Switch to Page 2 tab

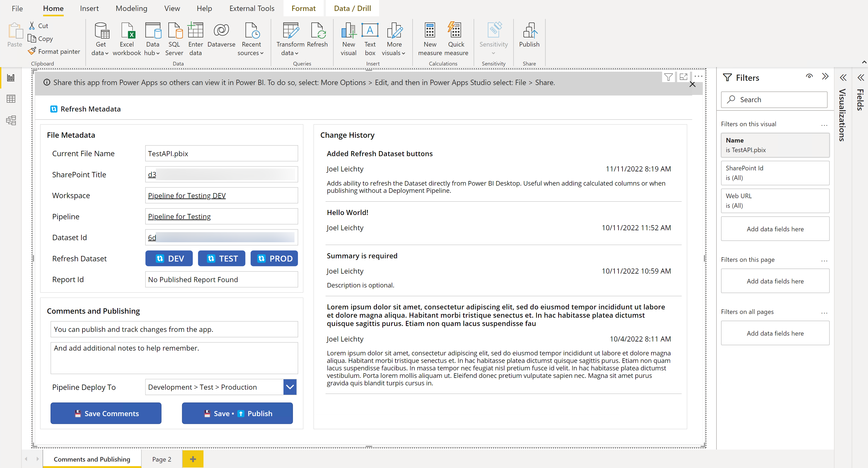tap(161, 459)
